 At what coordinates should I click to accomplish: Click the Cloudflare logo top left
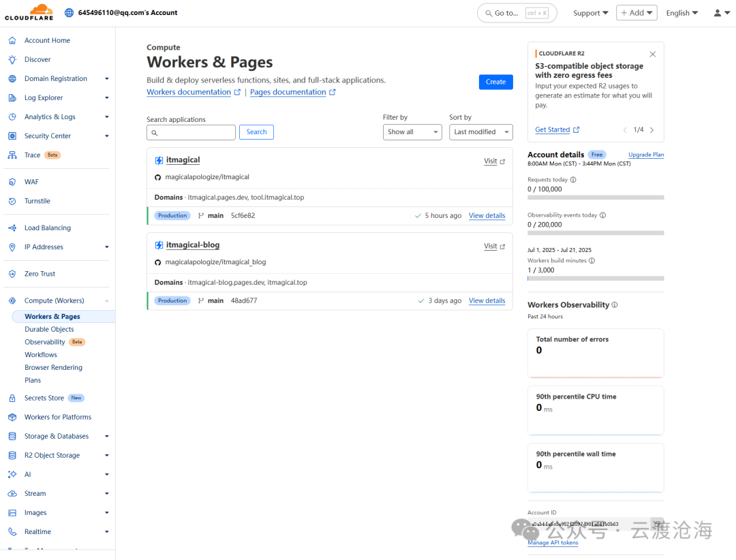(x=29, y=12)
